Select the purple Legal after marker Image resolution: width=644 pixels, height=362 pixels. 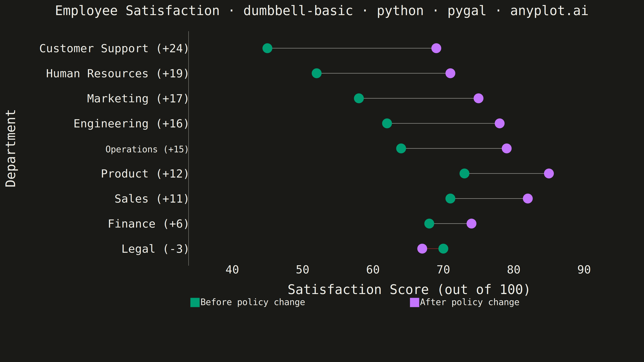pos(422,249)
